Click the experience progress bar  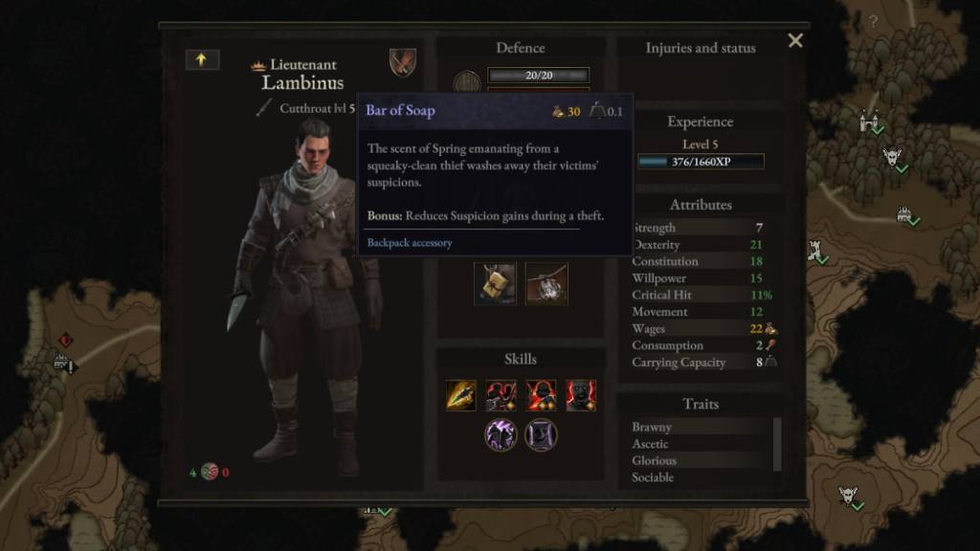tap(701, 162)
